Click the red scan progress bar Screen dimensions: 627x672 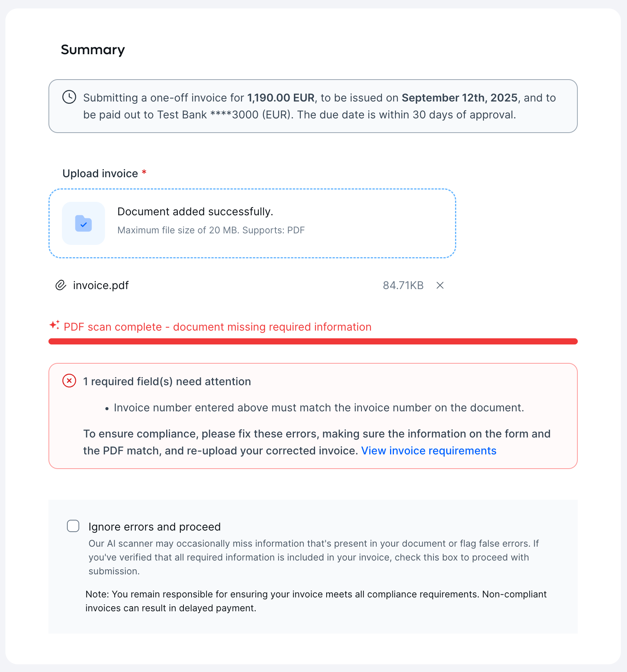tap(313, 341)
